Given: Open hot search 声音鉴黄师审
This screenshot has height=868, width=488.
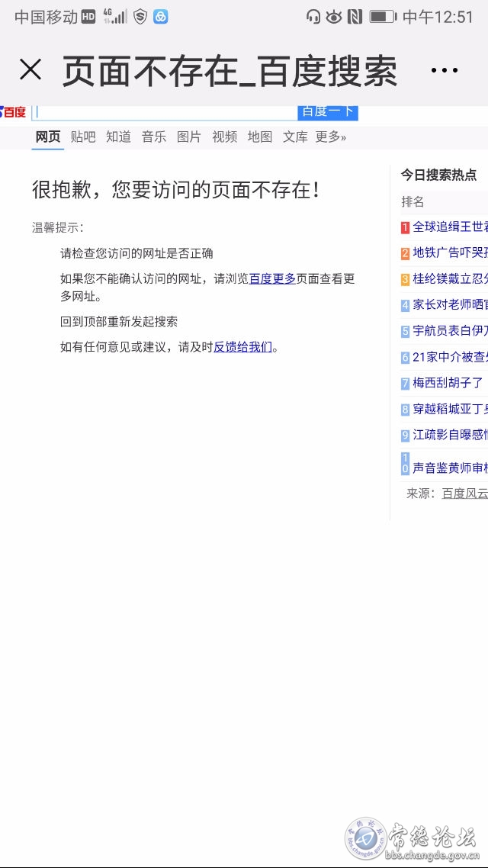Looking at the screenshot, I should pyautogui.click(x=451, y=468).
